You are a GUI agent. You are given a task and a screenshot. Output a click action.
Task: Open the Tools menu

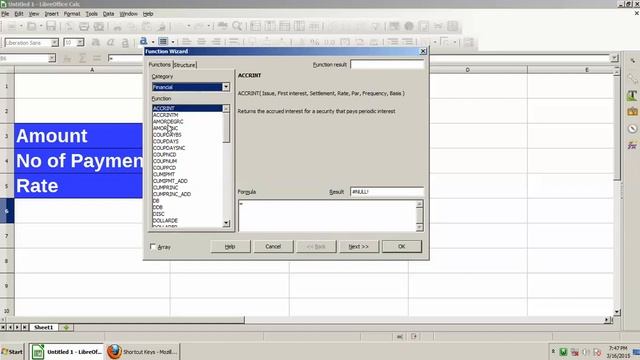coord(91,14)
